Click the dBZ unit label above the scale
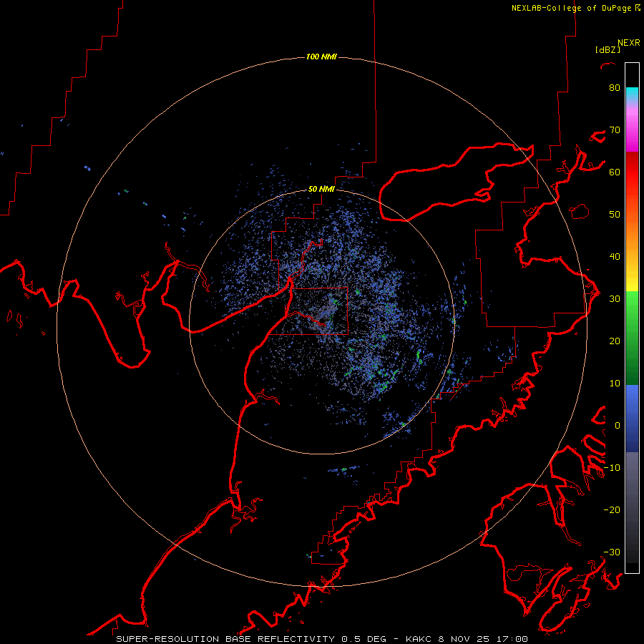 (608, 49)
